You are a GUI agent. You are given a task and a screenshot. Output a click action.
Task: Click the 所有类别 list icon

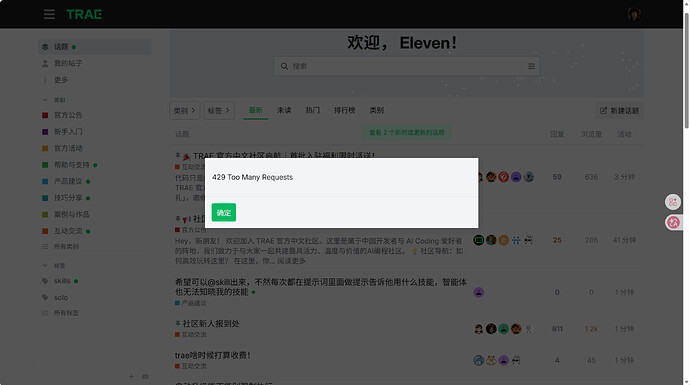(45, 247)
